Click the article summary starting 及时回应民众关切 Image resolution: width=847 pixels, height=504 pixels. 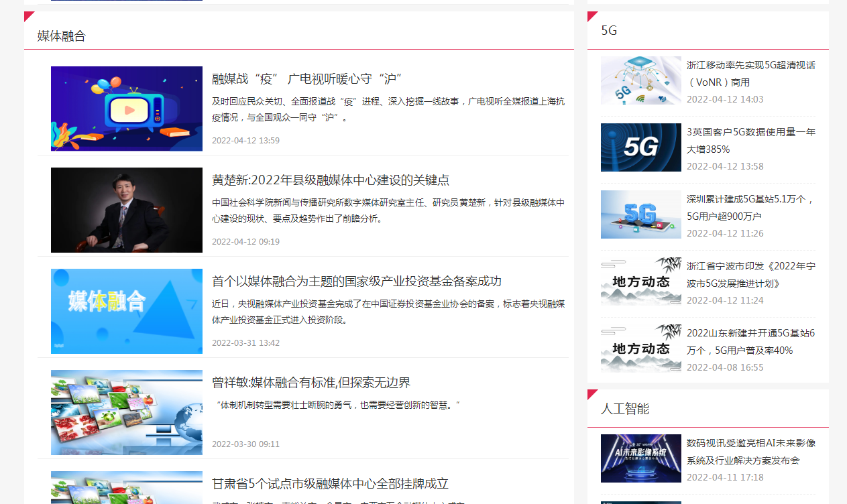pos(388,109)
